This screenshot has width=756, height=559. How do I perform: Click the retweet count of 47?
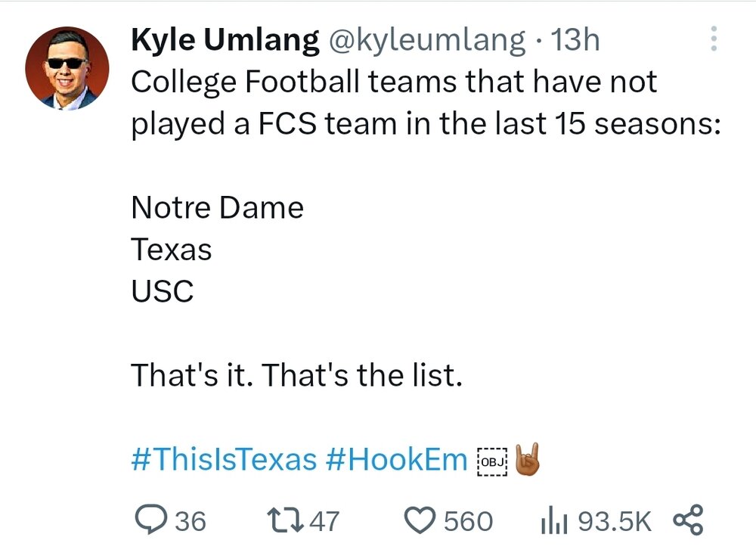pos(324,521)
